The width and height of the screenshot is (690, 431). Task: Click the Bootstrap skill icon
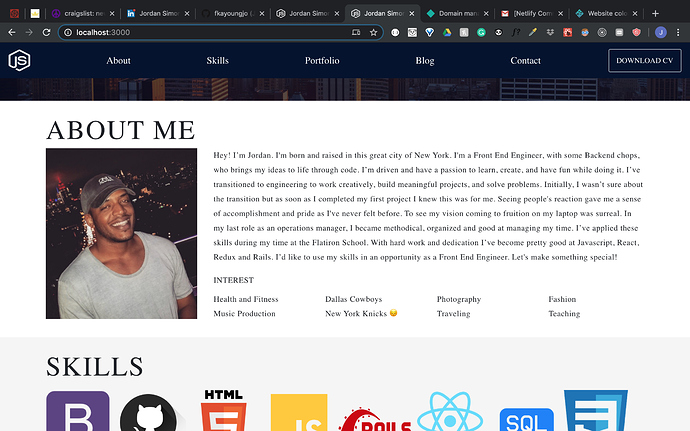tap(77, 411)
